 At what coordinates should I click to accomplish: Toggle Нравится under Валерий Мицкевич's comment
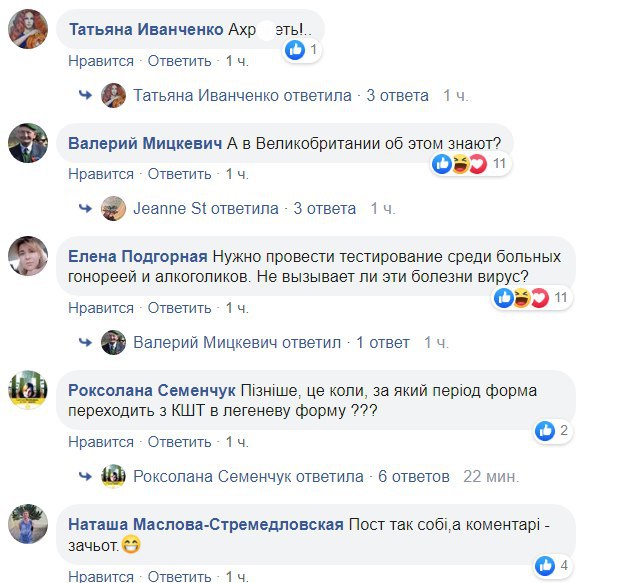tap(101, 174)
